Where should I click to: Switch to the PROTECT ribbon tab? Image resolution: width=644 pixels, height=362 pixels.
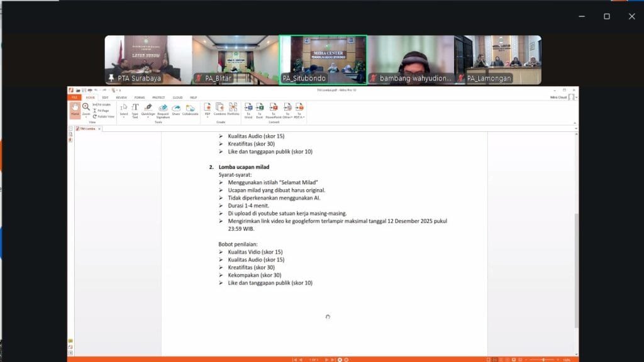coord(158,97)
